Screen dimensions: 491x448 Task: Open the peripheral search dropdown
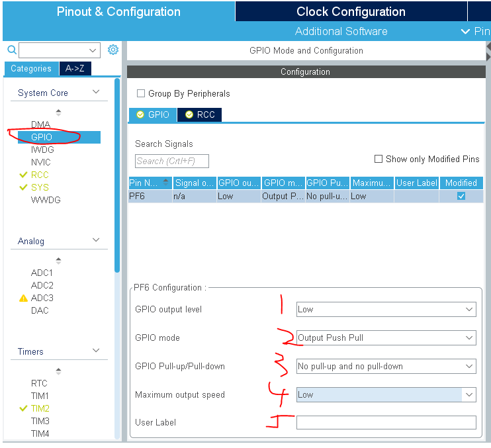pyautogui.click(x=93, y=50)
